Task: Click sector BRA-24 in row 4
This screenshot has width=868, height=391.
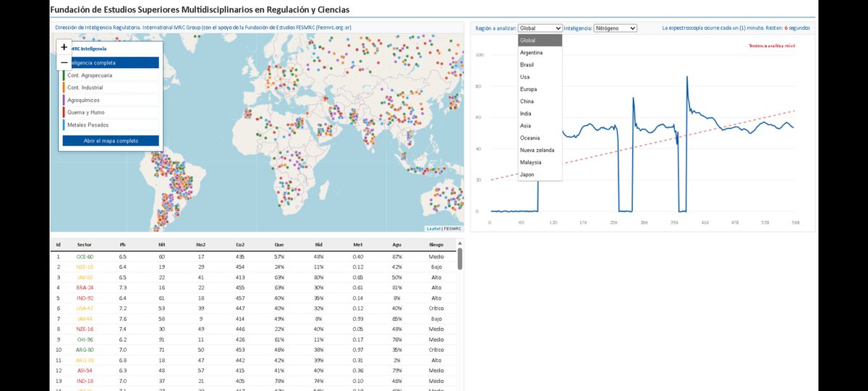Action: (85, 287)
